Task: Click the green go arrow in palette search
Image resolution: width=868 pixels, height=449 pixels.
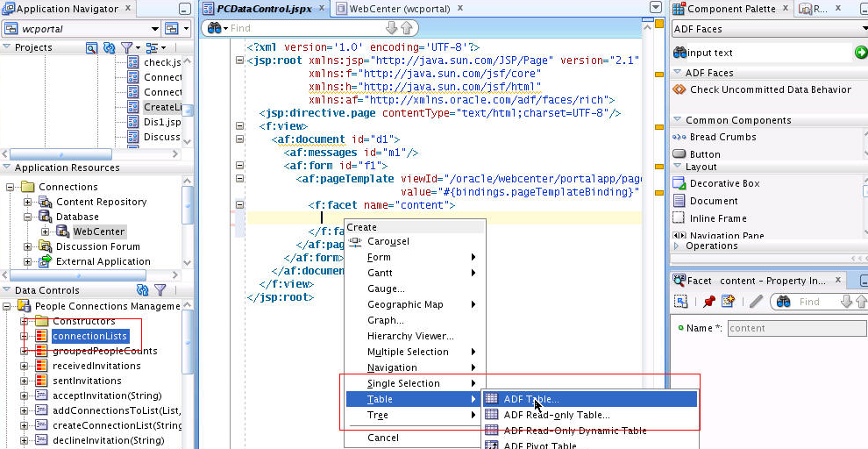Action: coord(860,53)
